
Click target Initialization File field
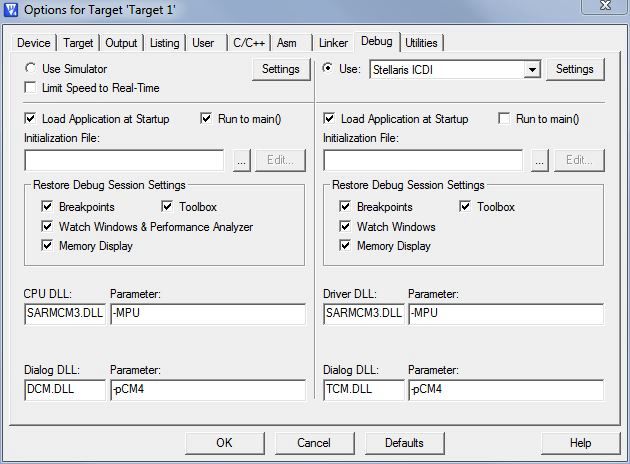click(423, 160)
